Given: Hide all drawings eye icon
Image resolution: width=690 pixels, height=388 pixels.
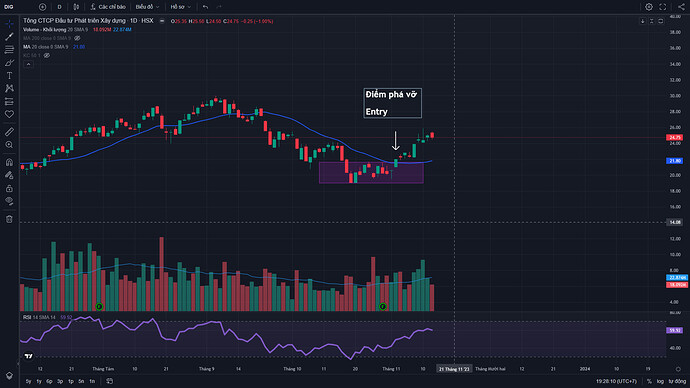Looking at the screenshot, I should (x=9, y=201).
